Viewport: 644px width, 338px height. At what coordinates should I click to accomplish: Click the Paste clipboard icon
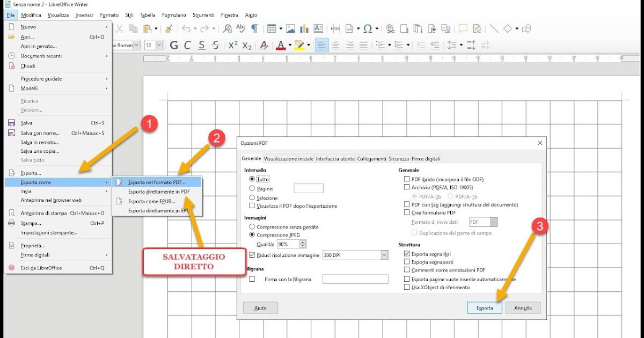pos(147,29)
